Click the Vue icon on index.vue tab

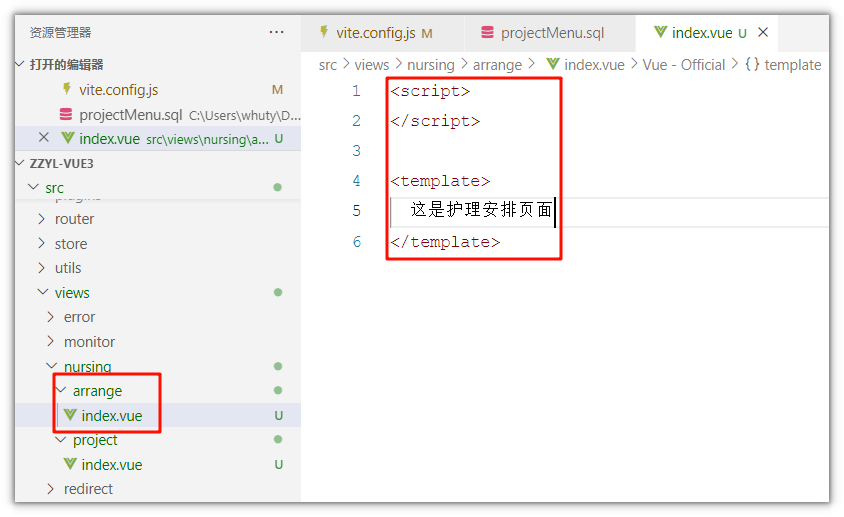pos(660,32)
